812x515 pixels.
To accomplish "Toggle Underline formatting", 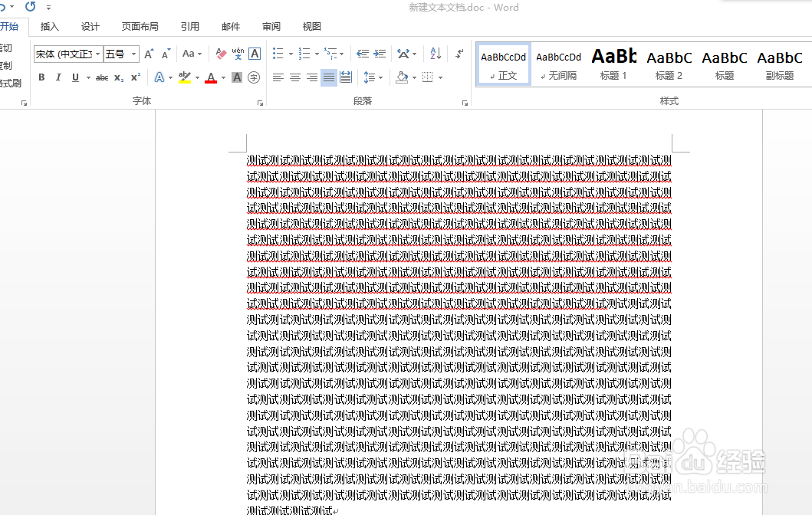I will click(x=75, y=77).
